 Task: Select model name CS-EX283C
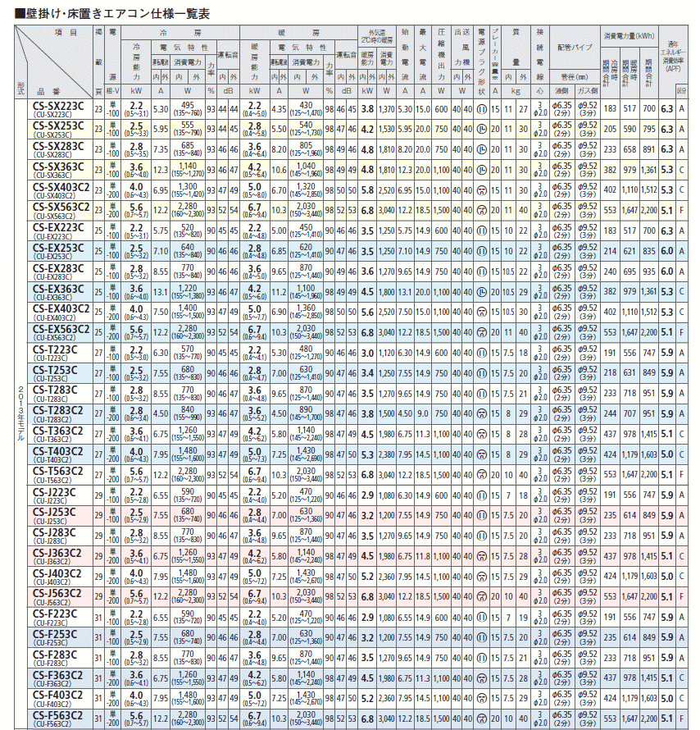(58, 268)
